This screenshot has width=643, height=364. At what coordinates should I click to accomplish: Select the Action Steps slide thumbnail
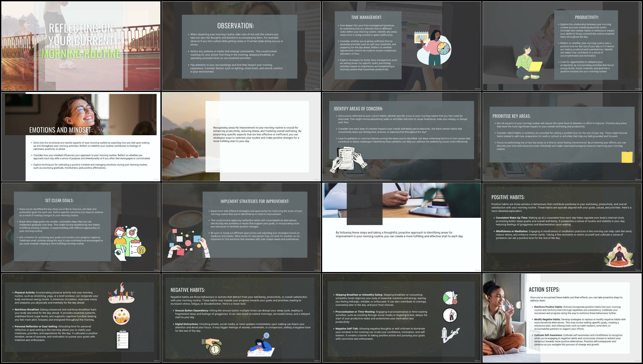click(x=562, y=318)
